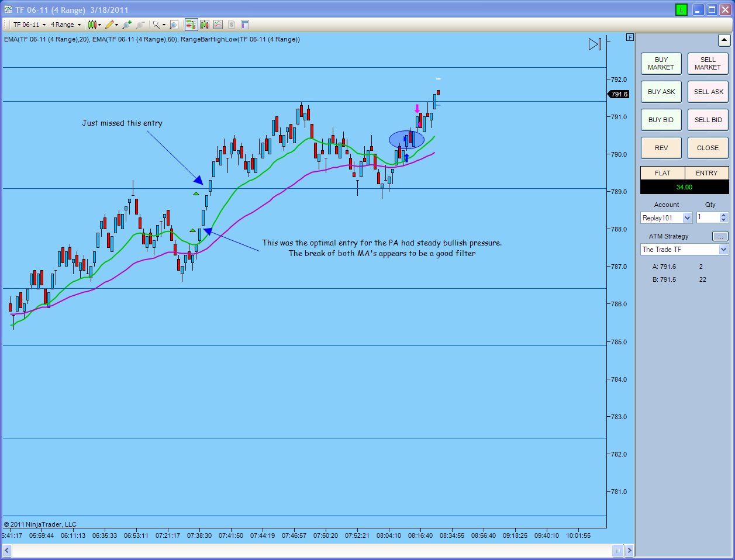Click the SELL MARKET button
Image resolution: width=735 pixels, height=560 pixels.
click(708, 64)
